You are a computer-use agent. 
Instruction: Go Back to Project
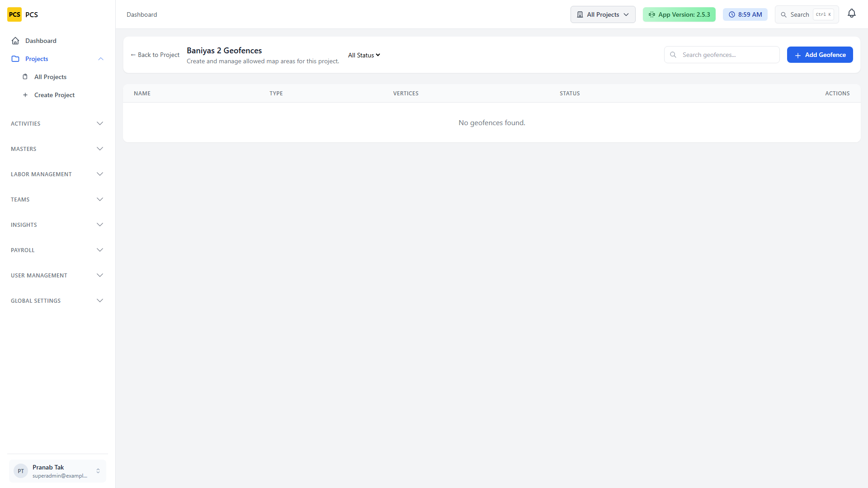click(155, 55)
